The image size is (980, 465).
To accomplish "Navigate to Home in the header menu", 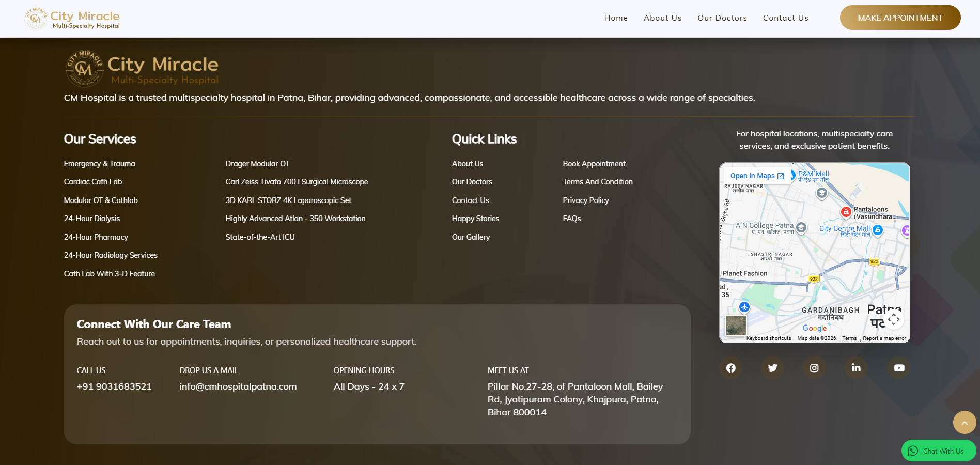I will (616, 18).
